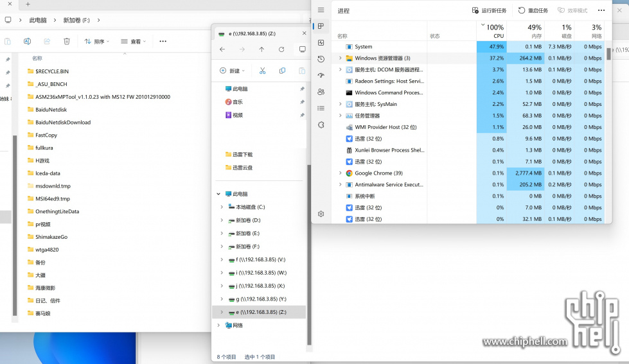
Task: Select OnethingLiteData folder
Action: (x=53, y=212)
